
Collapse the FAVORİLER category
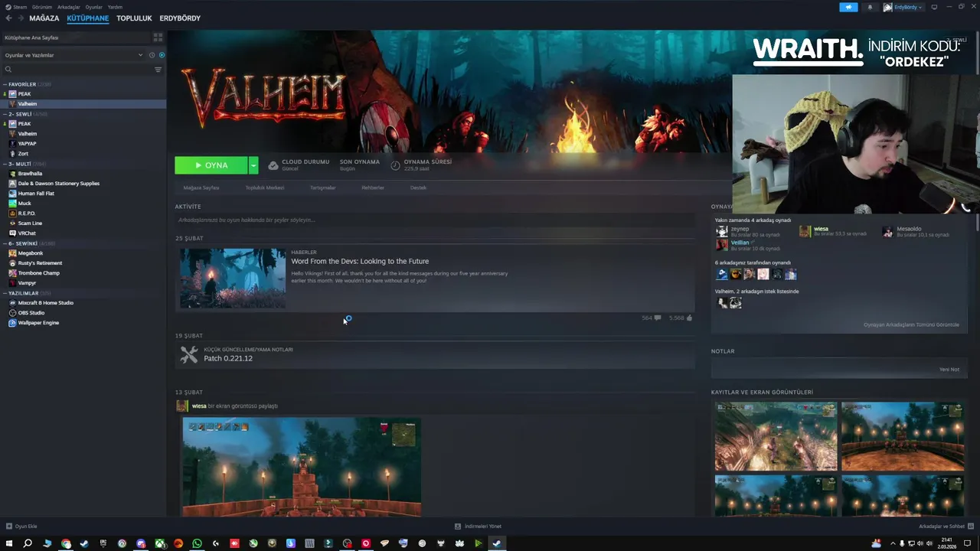5,84
